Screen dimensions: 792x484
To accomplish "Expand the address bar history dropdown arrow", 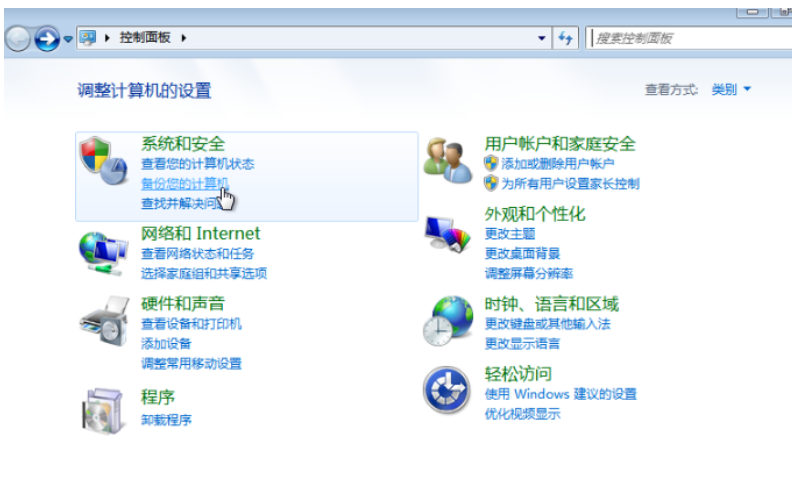I will pos(542,38).
